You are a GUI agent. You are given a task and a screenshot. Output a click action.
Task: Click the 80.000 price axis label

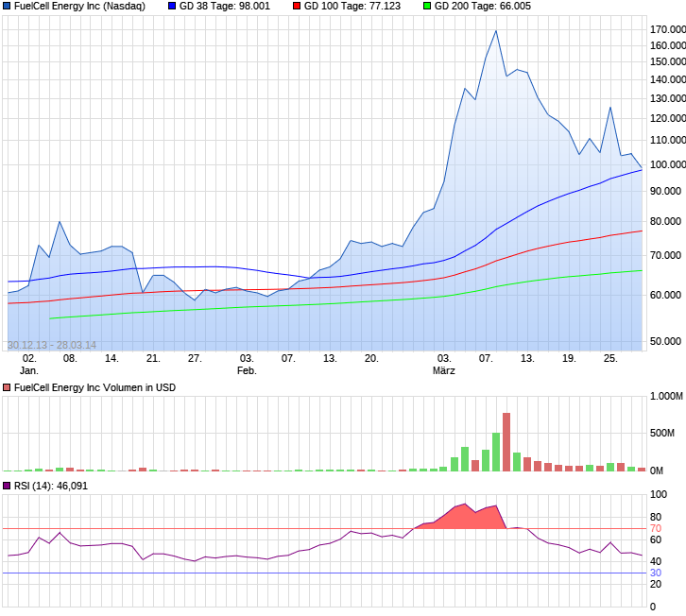(x=665, y=221)
